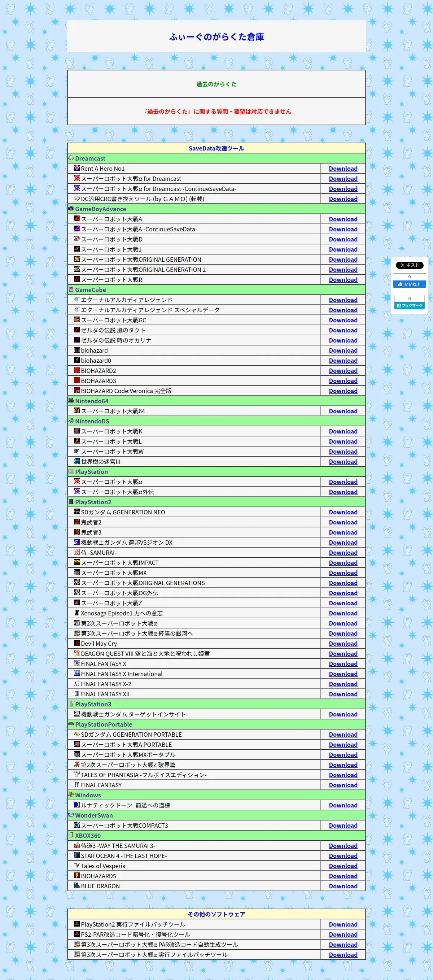Click the icon beside 鬼武者2
The height and width of the screenshot is (980, 433).
77,522
